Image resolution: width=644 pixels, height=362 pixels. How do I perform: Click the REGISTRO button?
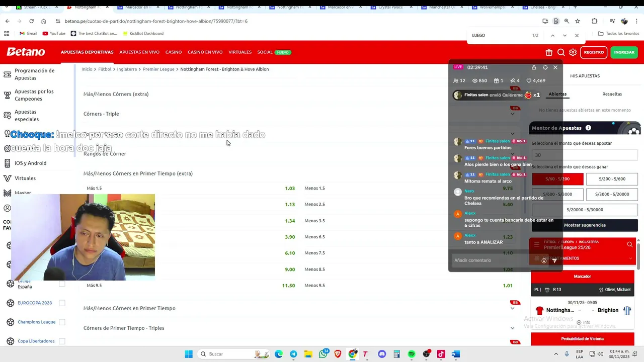(x=594, y=52)
